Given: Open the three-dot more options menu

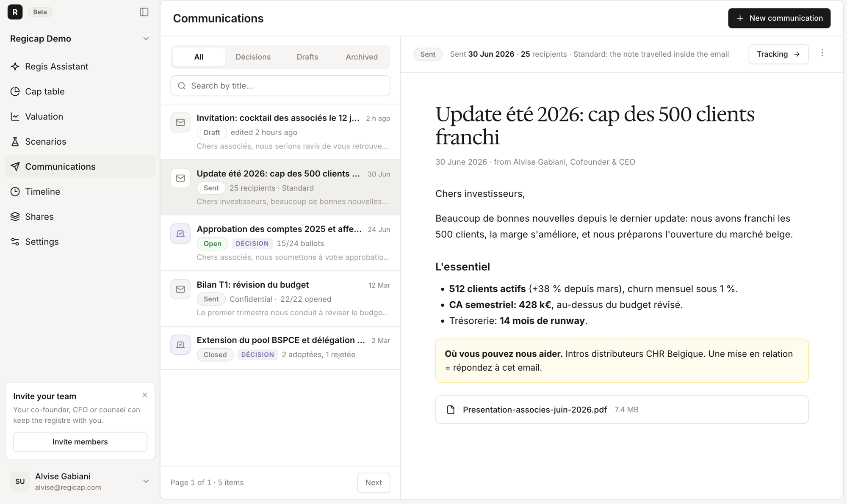Looking at the screenshot, I should [x=822, y=53].
